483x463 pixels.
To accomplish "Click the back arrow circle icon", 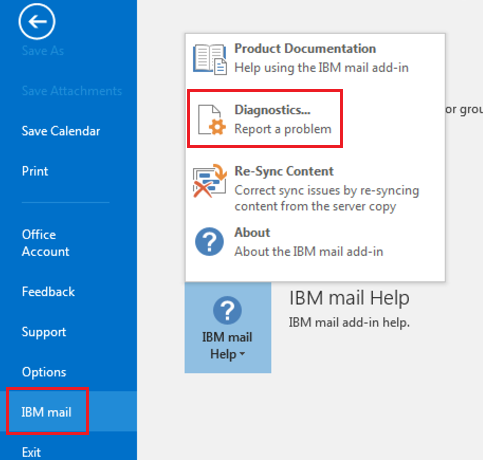I will (37, 22).
